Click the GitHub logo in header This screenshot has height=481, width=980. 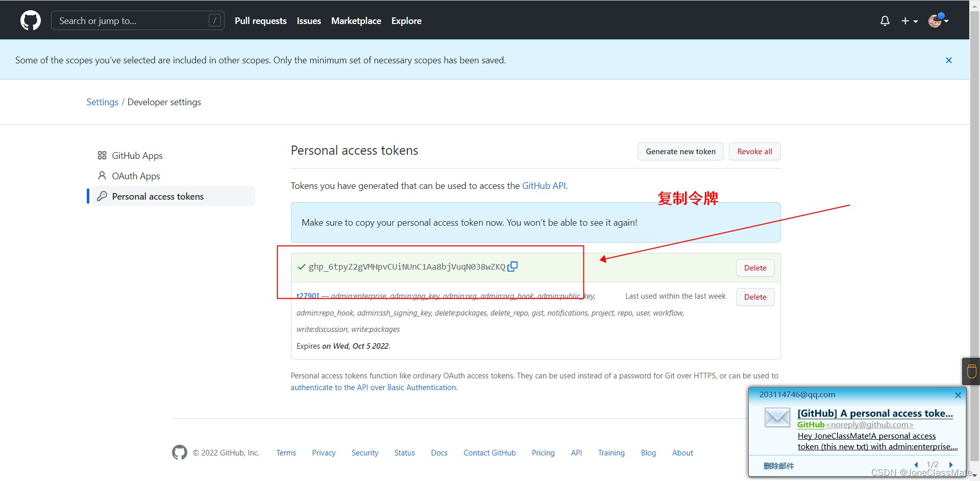click(31, 21)
